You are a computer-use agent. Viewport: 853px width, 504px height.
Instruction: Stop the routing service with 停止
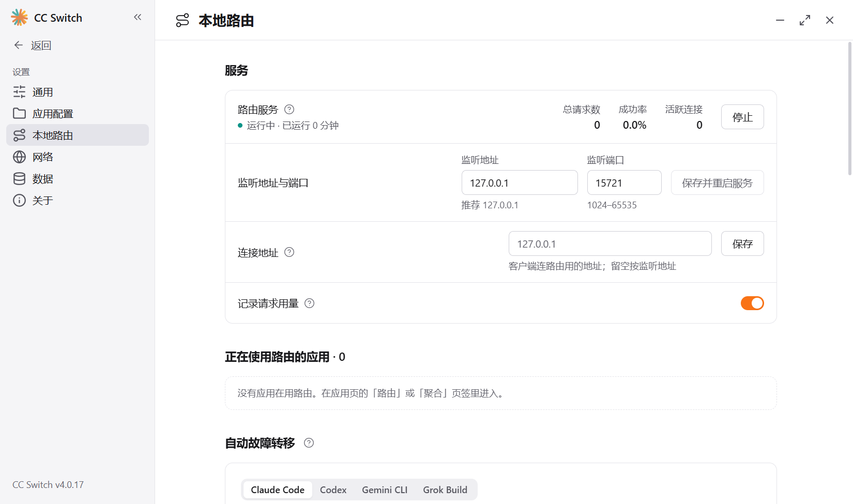[742, 117]
